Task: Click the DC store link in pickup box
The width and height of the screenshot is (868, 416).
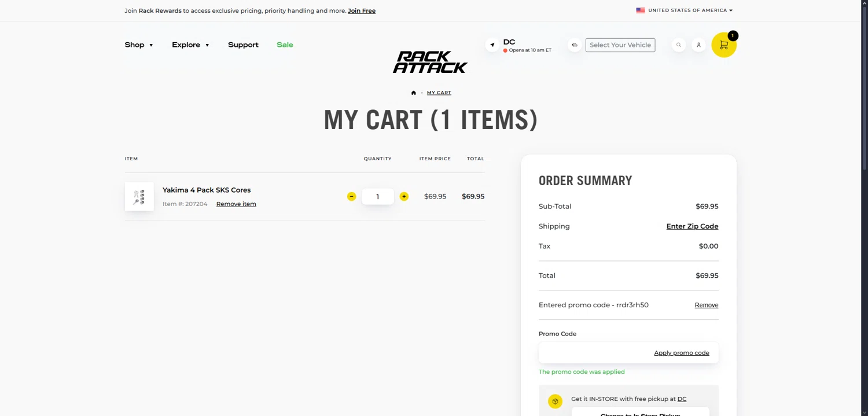Action: [x=682, y=399]
